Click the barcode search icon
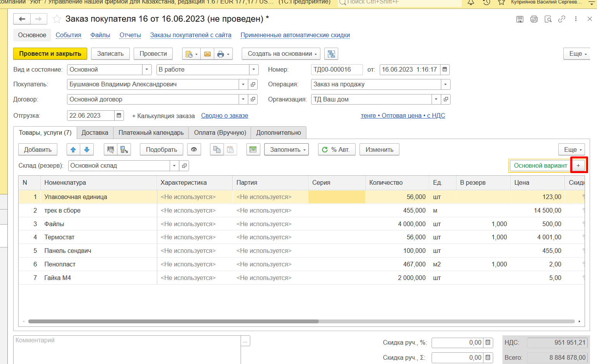Screen dimensions: 597x364 click(111, 149)
